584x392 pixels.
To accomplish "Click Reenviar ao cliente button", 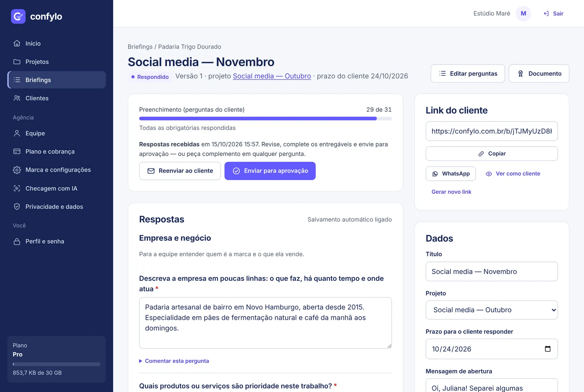I will [x=180, y=171].
